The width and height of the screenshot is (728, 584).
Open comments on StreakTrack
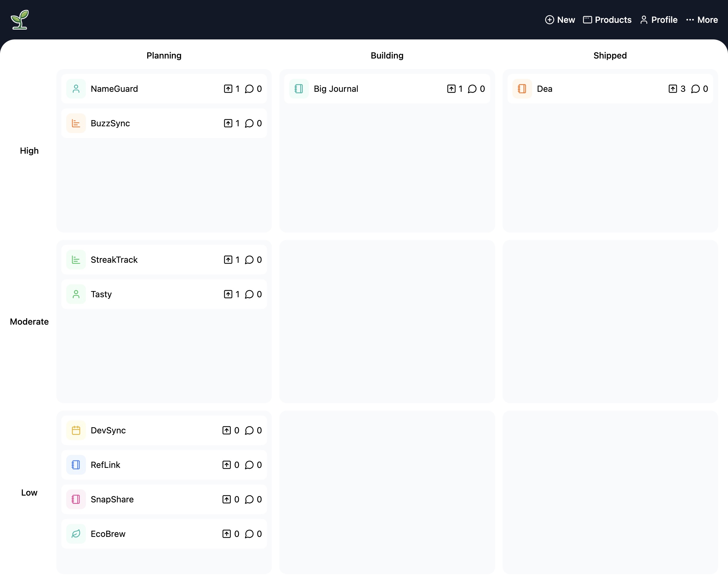[x=253, y=260]
